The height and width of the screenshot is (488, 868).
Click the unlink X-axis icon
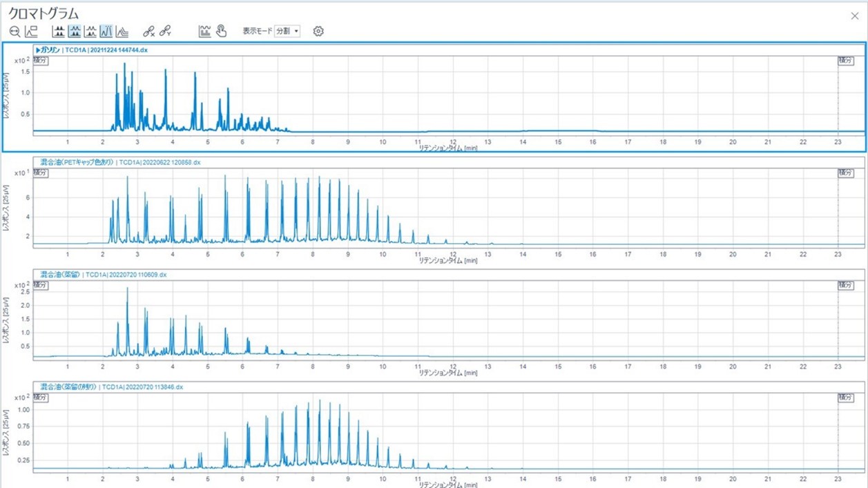point(149,31)
